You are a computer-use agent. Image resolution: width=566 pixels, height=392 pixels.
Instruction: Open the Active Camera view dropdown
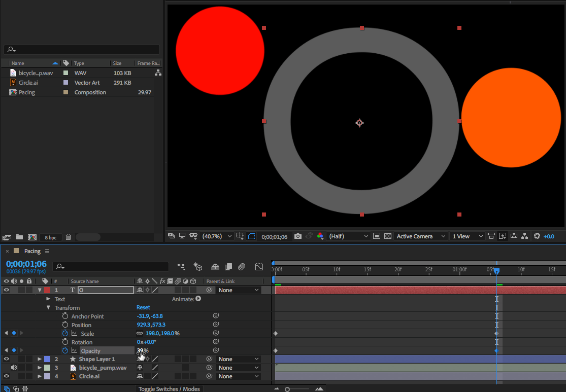421,236
